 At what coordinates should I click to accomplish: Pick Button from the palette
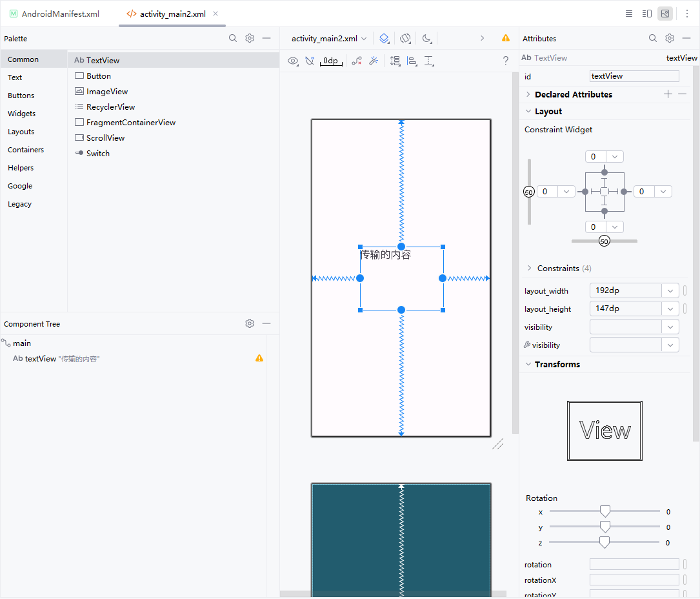(174, 76)
